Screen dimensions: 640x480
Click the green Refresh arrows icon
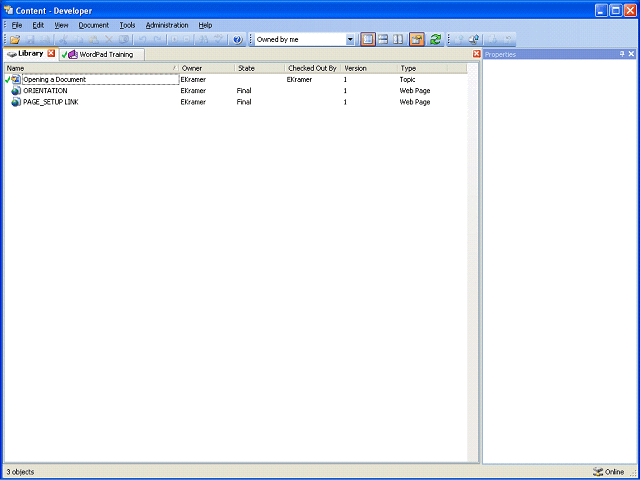click(436, 40)
